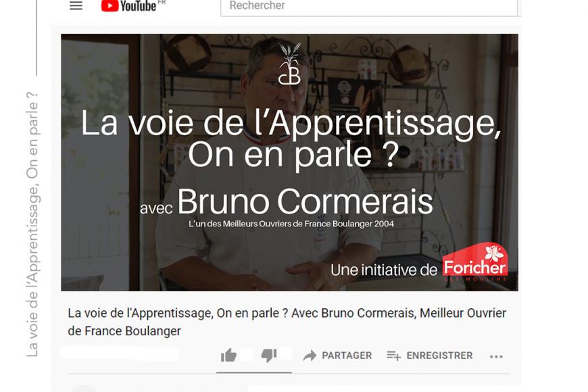The width and height of the screenshot is (588, 392).
Task: Play the Bruno Cormerais video
Action: (289, 162)
